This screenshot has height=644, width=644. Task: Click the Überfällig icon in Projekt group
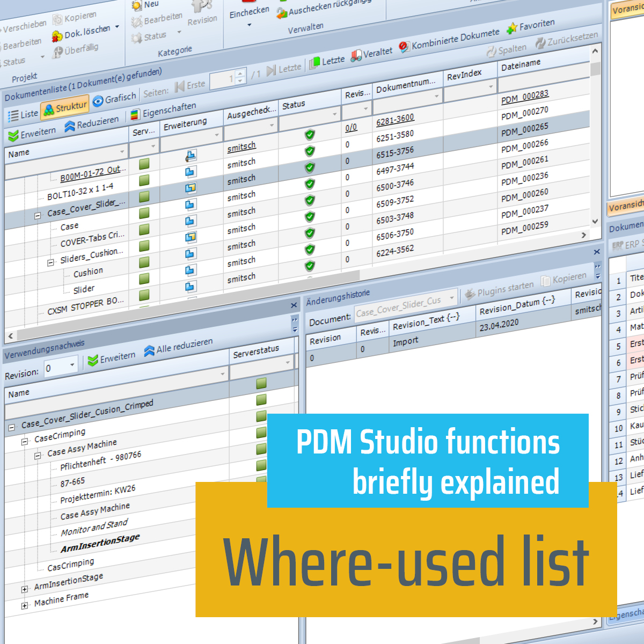[x=57, y=52]
